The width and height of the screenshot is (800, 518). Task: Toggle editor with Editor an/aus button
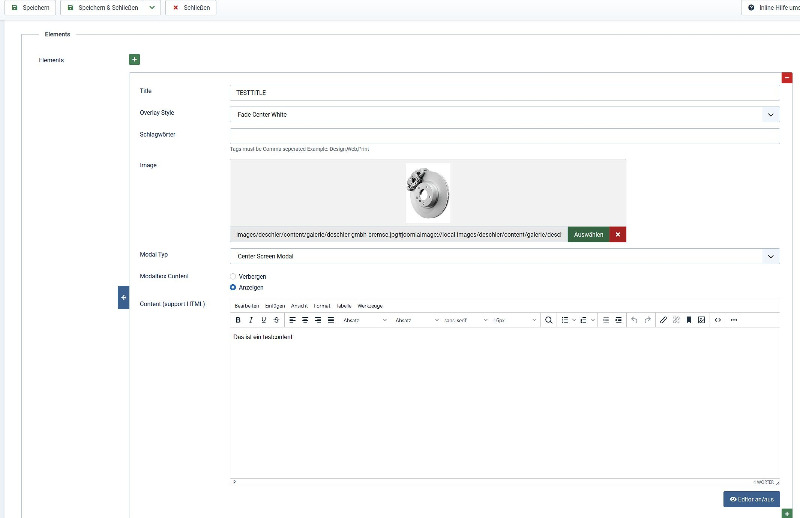[x=751, y=498]
